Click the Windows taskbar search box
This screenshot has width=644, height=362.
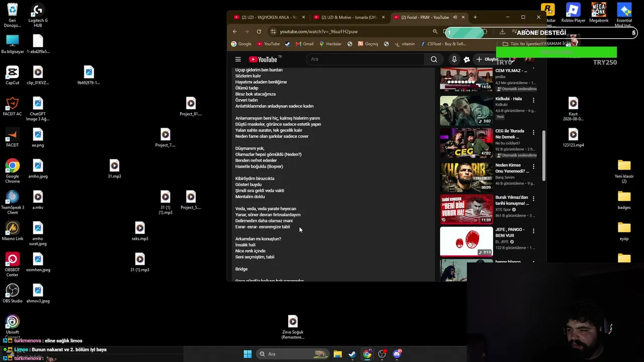coord(292,354)
